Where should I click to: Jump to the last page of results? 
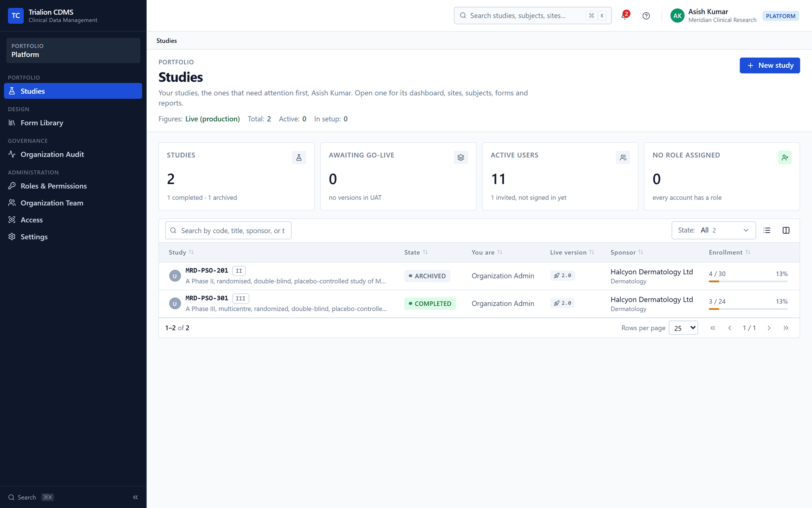click(786, 328)
